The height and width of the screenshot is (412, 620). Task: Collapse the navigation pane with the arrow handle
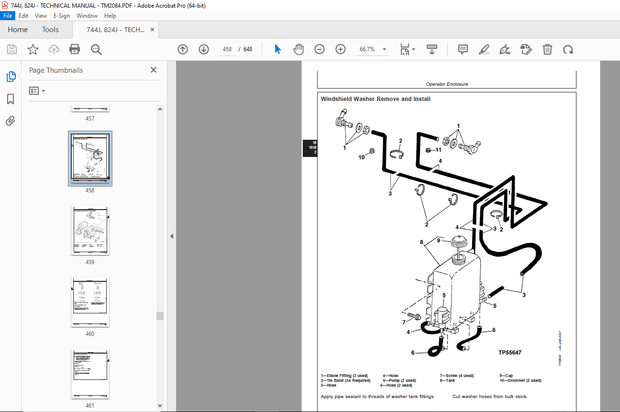pyautogui.click(x=172, y=236)
